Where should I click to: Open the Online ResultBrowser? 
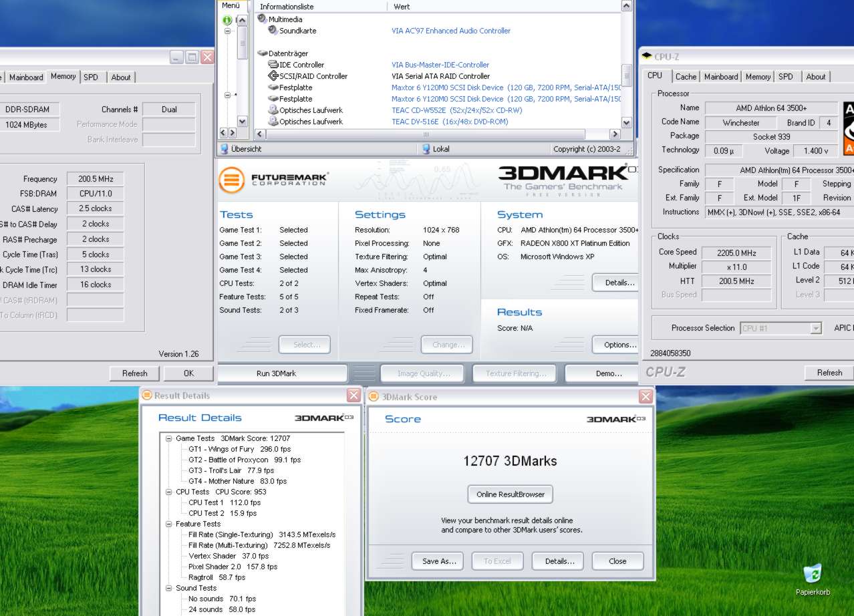point(511,494)
